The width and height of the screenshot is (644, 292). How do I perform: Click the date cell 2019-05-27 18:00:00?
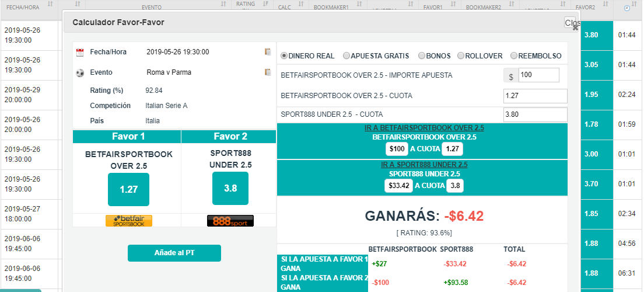[30, 214]
